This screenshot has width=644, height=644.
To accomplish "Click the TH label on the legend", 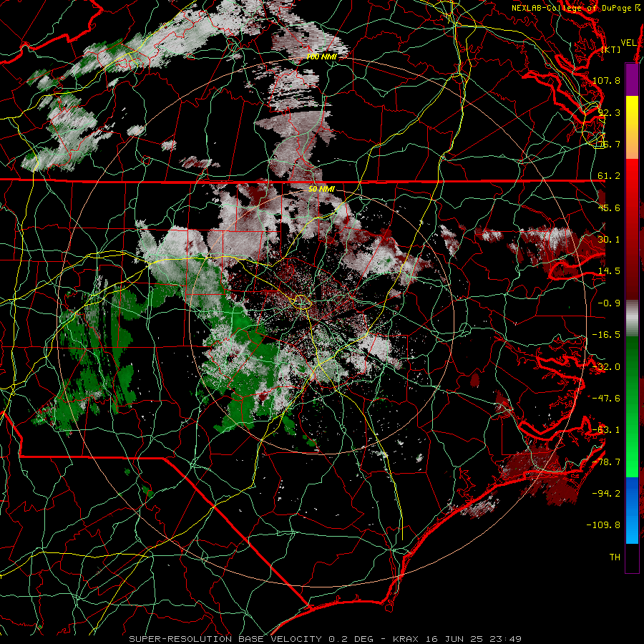I will [x=615, y=557].
